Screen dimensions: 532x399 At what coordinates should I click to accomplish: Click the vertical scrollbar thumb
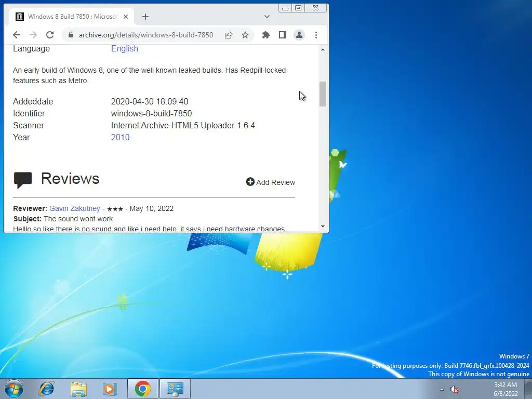(x=323, y=94)
